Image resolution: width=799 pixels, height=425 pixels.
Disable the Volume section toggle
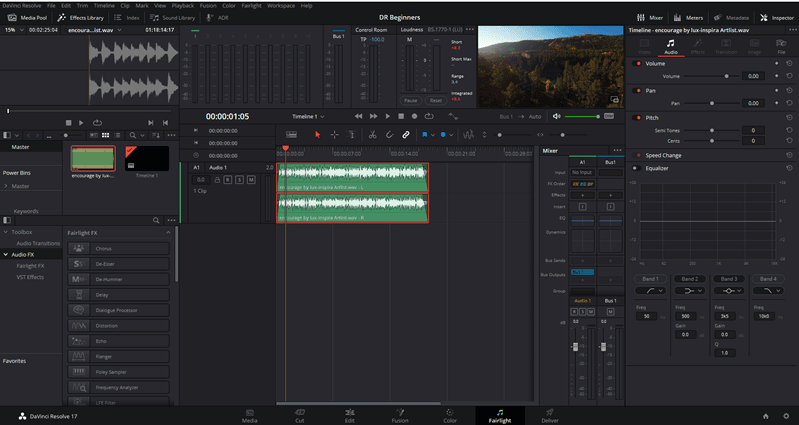point(637,64)
